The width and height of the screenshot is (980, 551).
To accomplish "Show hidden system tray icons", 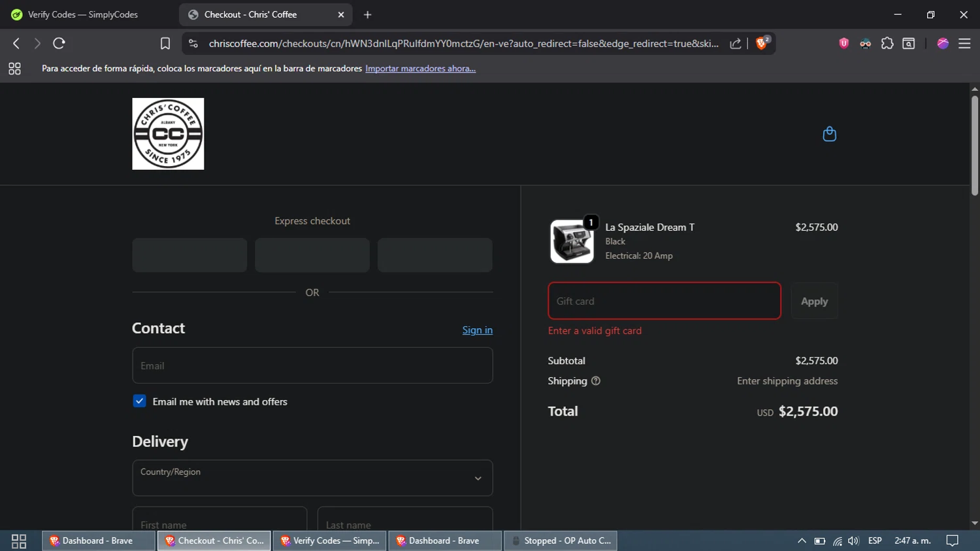I will pyautogui.click(x=802, y=541).
